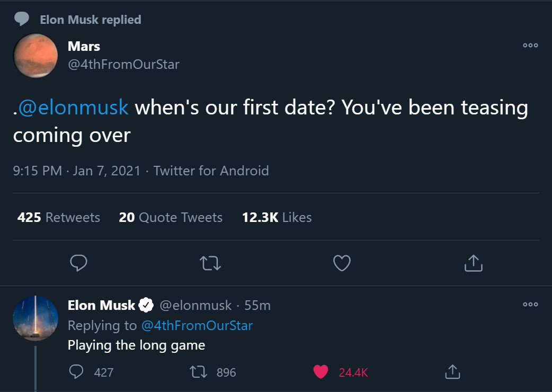Retweet the Mars tweet
The image size is (552, 392).
coord(210,263)
